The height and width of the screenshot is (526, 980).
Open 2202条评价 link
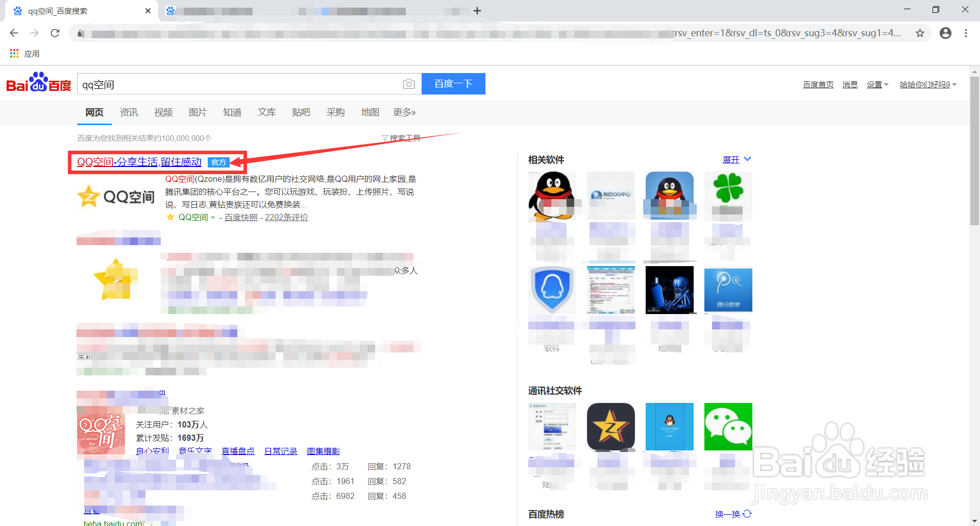click(x=286, y=218)
